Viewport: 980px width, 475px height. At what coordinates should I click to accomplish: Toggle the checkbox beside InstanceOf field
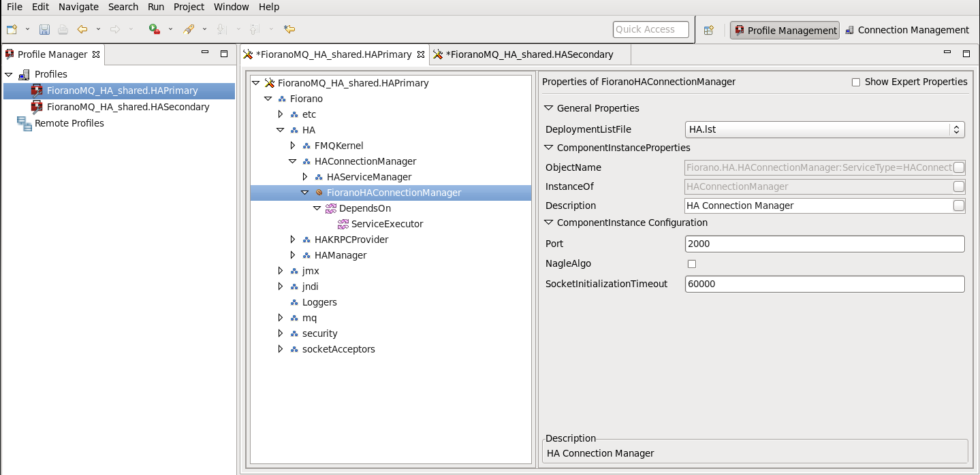(959, 186)
